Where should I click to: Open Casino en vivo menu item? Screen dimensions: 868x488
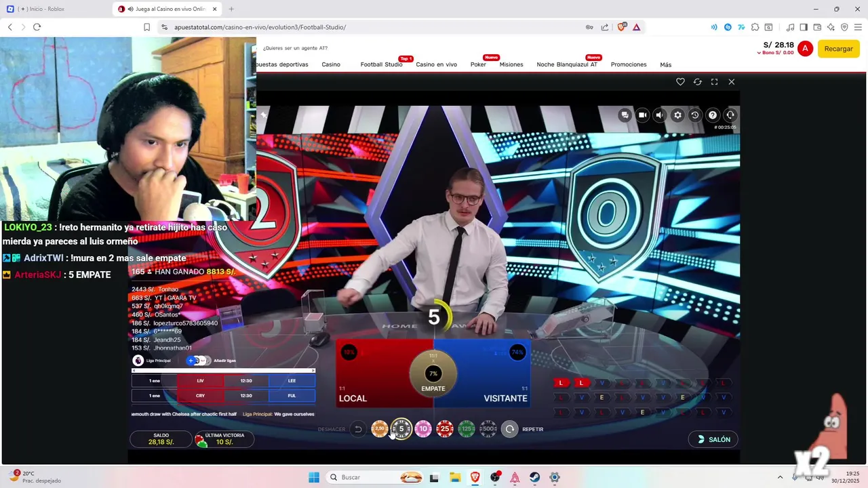tap(436, 64)
